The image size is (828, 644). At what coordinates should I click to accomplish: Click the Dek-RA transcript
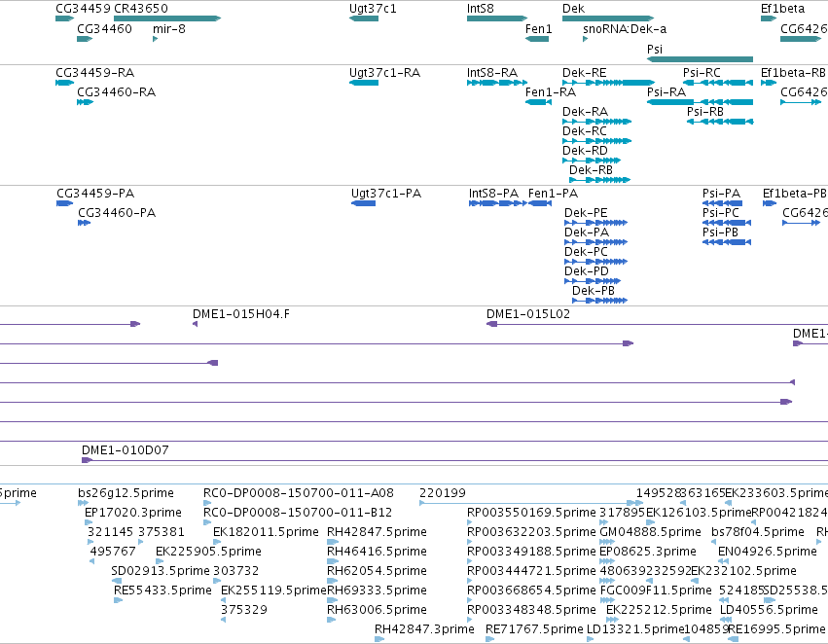pyautogui.click(x=596, y=122)
